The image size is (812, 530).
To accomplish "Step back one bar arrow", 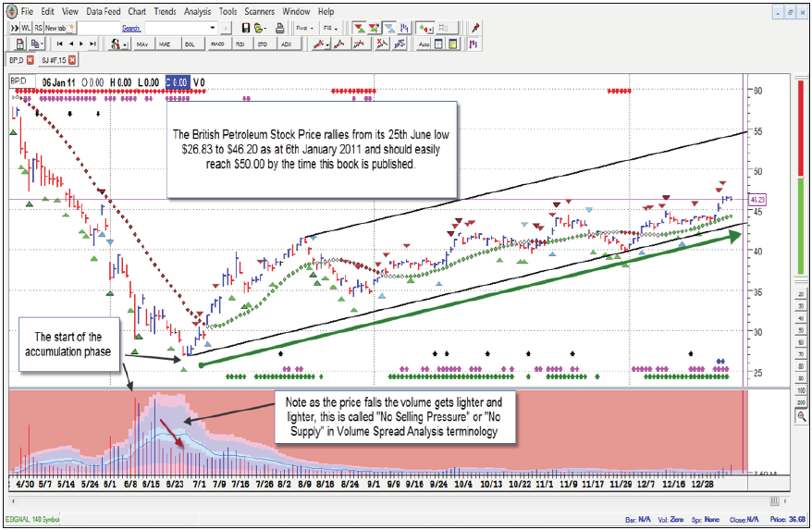I will (71, 44).
